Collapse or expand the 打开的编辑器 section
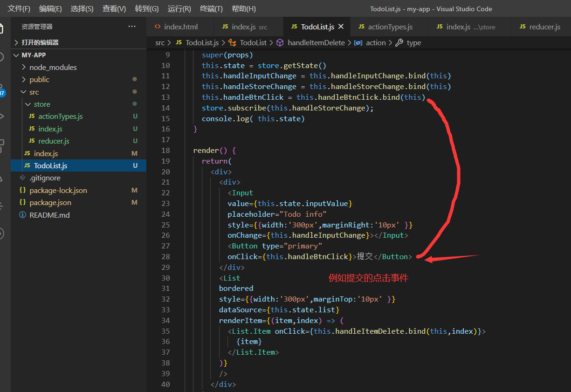The width and height of the screenshot is (571, 392). 78,42
